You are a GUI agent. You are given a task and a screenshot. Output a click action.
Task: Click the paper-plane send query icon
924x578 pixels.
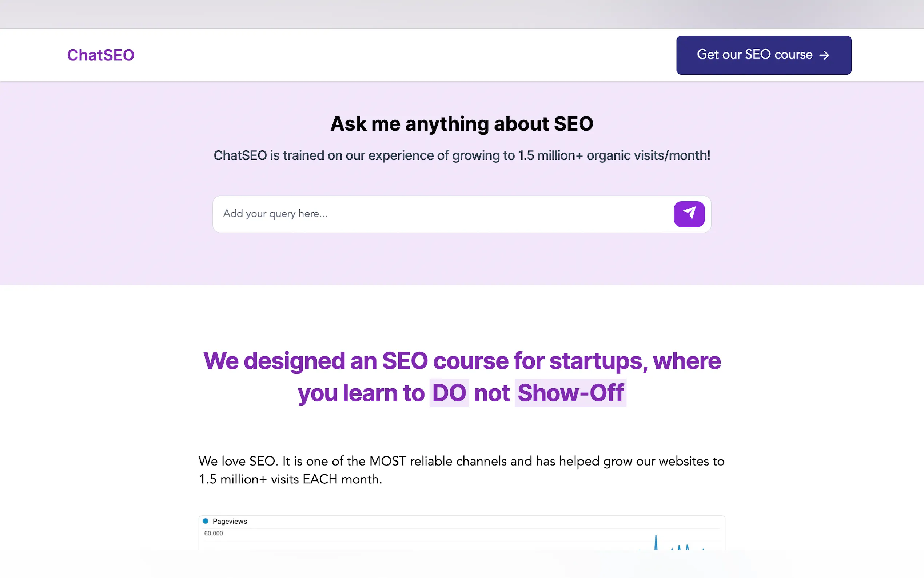tap(689, 214)
